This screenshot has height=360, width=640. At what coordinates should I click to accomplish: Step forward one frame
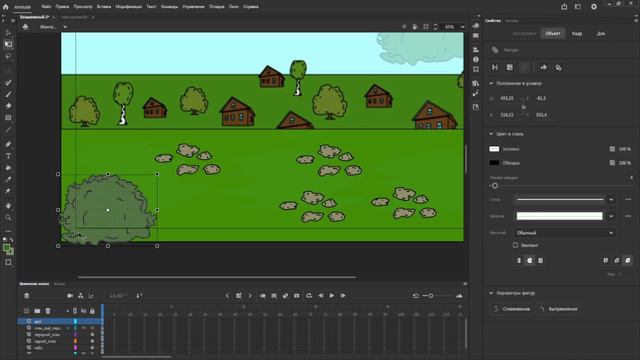pos(343,296)
